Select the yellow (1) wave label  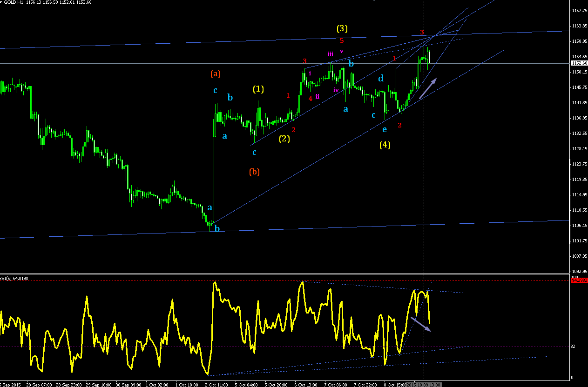pyautogui.click(x=258, y=89)
